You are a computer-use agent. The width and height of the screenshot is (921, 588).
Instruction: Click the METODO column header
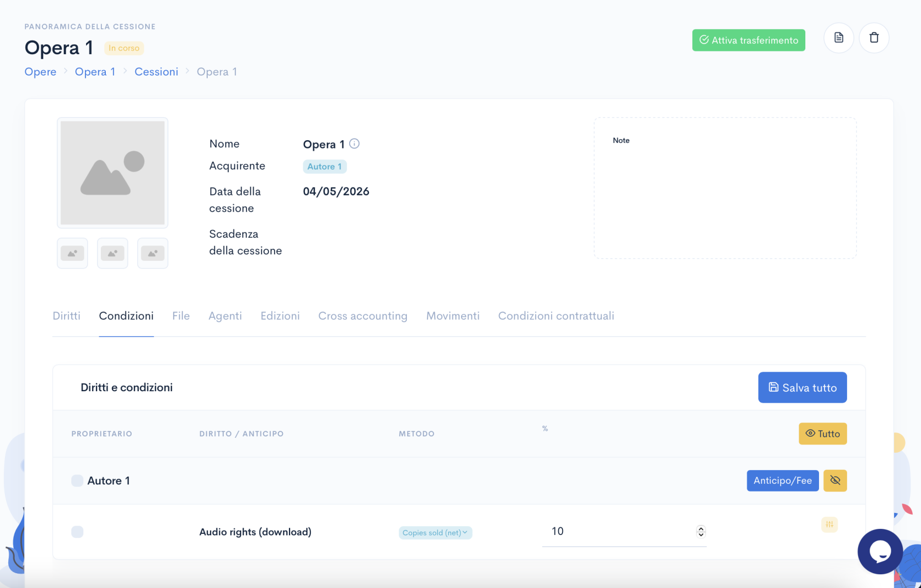pyautogui.click(x=417, y=433)
